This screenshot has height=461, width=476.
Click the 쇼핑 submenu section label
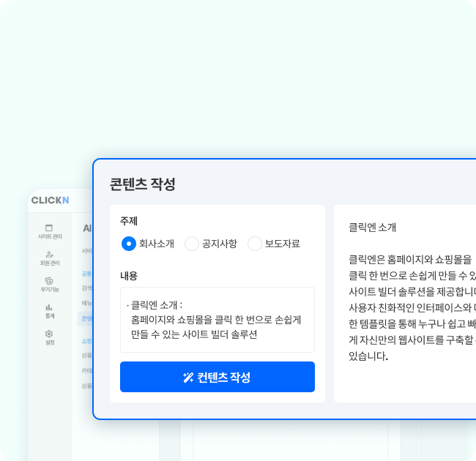[x=86, y=341]
